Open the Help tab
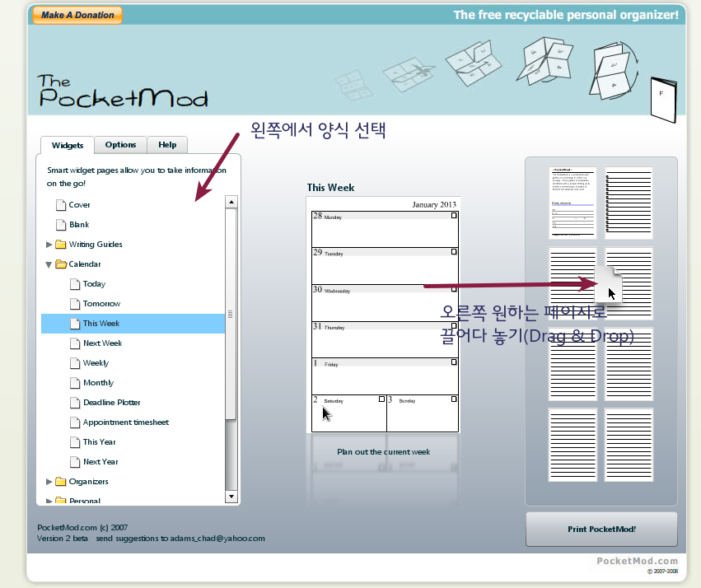This screenshot has width=701, height=588. pyautogui.click(x=167, y=145)
